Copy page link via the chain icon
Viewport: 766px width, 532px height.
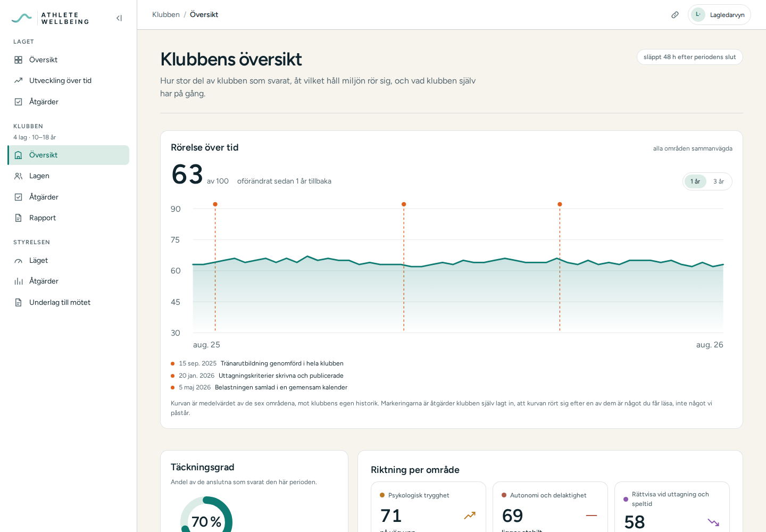675,15
